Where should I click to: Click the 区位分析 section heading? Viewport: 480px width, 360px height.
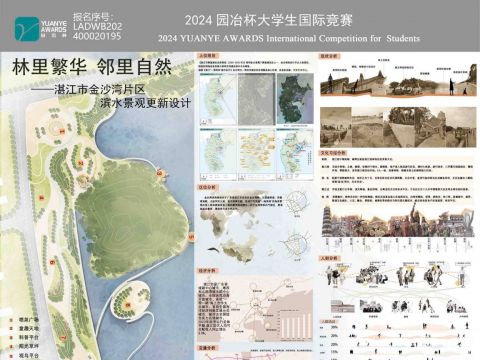tap(208, 187)
